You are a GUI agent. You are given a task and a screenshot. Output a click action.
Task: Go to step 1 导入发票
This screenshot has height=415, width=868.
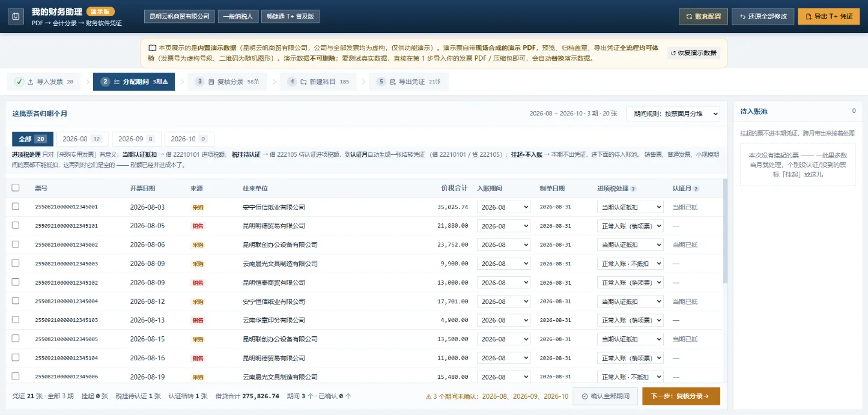coord(44,82)
